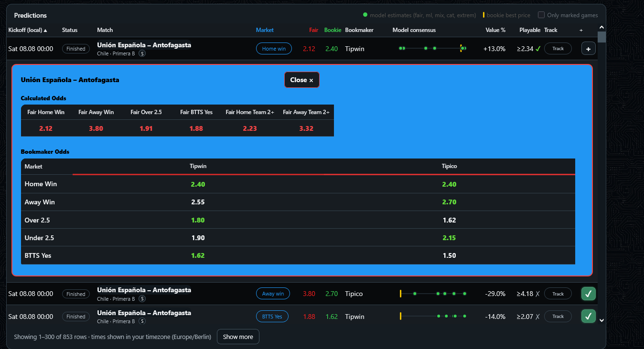Click Tipico BTTS Yes odds 1.50
This screenshot has height=349, width=644.
[449, 255]
